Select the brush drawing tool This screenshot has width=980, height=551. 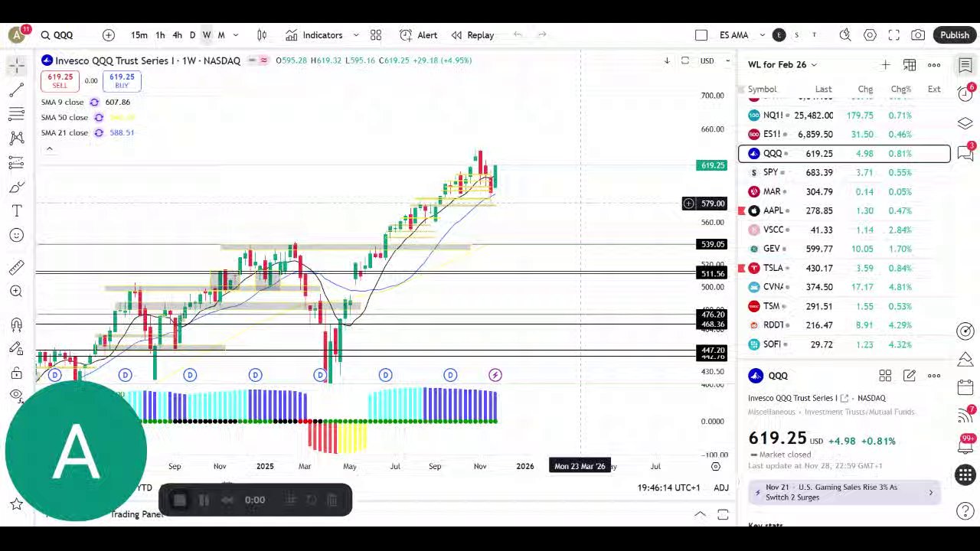(x=16, y=187)
